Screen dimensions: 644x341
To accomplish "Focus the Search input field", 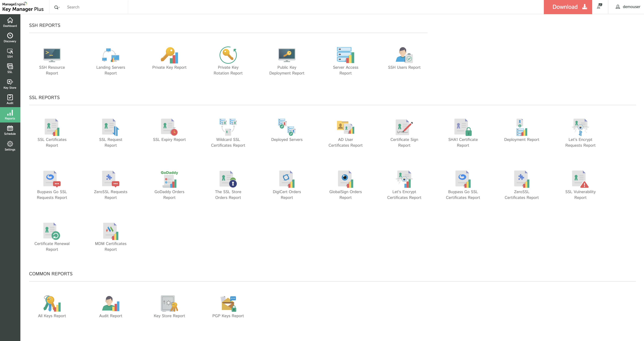I will 95,7.
